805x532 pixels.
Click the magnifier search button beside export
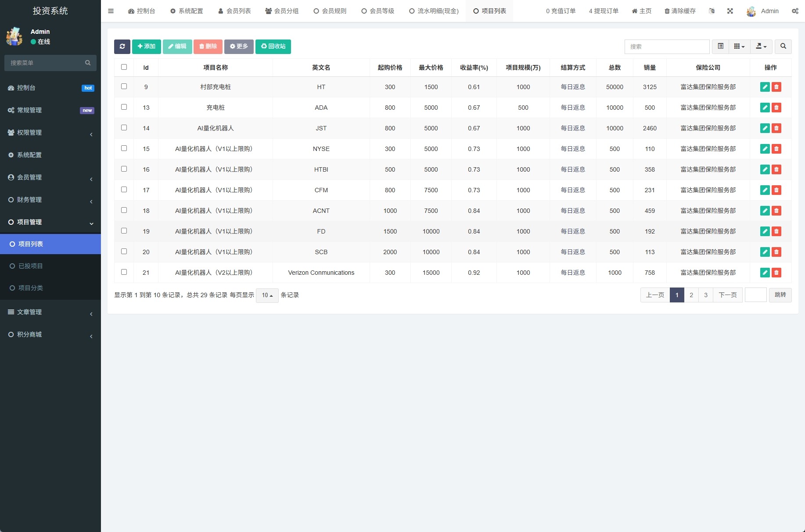coord(783,47)
